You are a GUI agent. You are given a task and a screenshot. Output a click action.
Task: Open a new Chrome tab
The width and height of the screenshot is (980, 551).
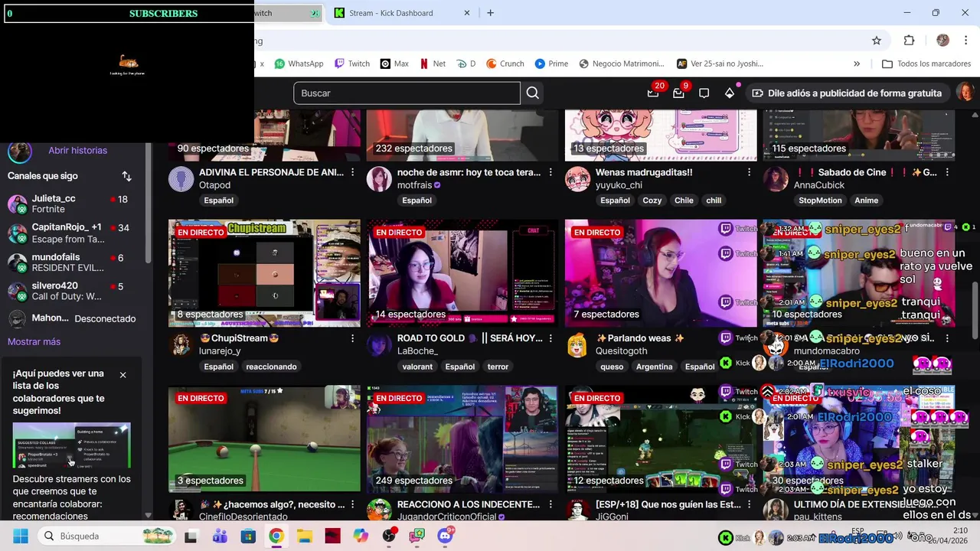click(491, 13)
